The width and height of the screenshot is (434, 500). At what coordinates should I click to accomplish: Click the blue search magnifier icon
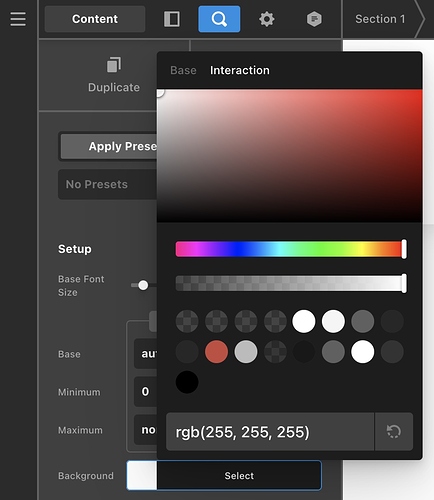point(219,19)
